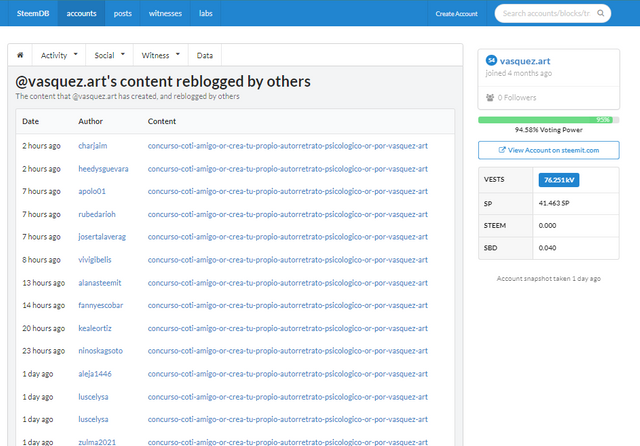Click the Date column header
This screenshot has height=446, width=640.
(x=31, y=121)
